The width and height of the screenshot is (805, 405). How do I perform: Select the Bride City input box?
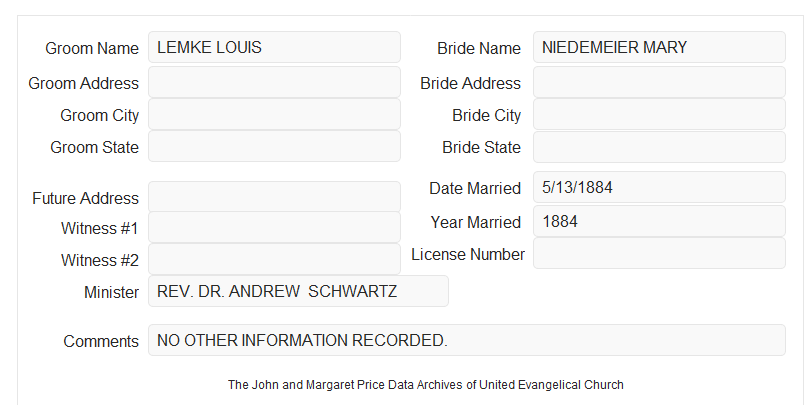(659, 114)
